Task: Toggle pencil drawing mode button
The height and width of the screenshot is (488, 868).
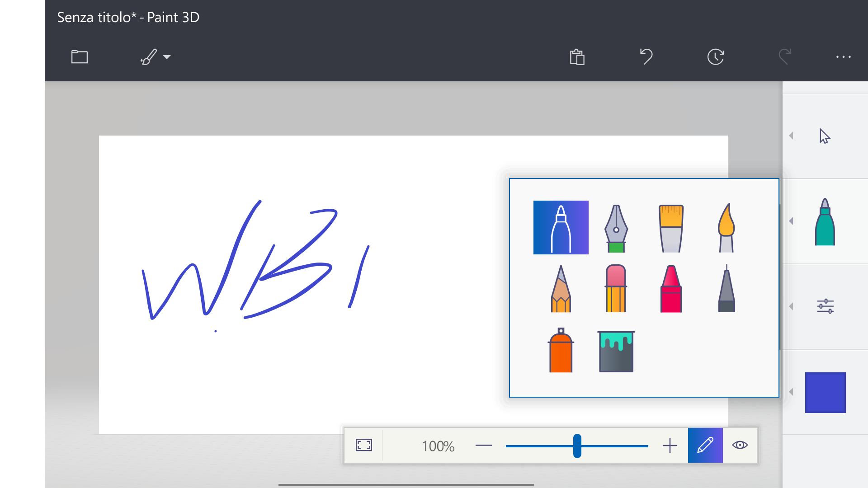Action: point(705,446)
